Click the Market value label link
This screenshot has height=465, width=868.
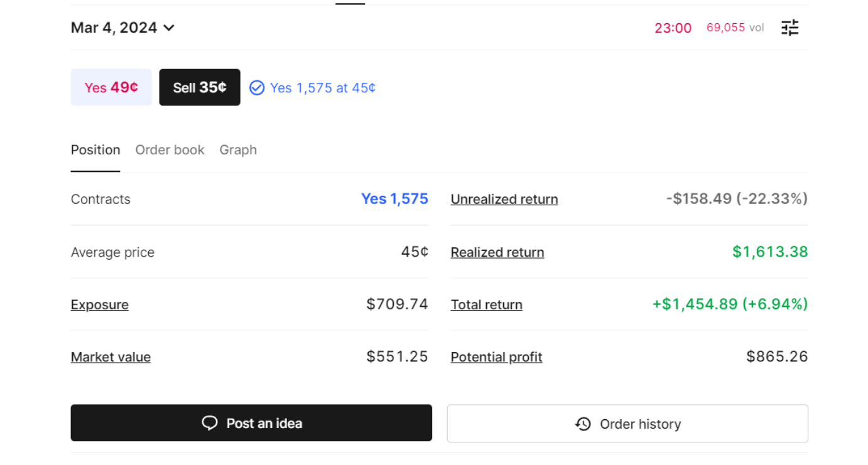point(111,357)
